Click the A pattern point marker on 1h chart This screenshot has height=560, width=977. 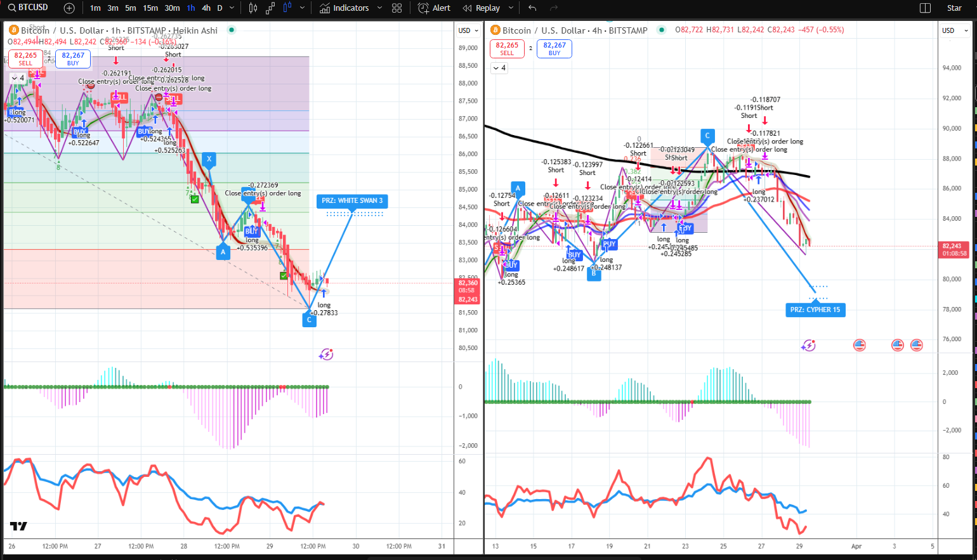(223, 252)
